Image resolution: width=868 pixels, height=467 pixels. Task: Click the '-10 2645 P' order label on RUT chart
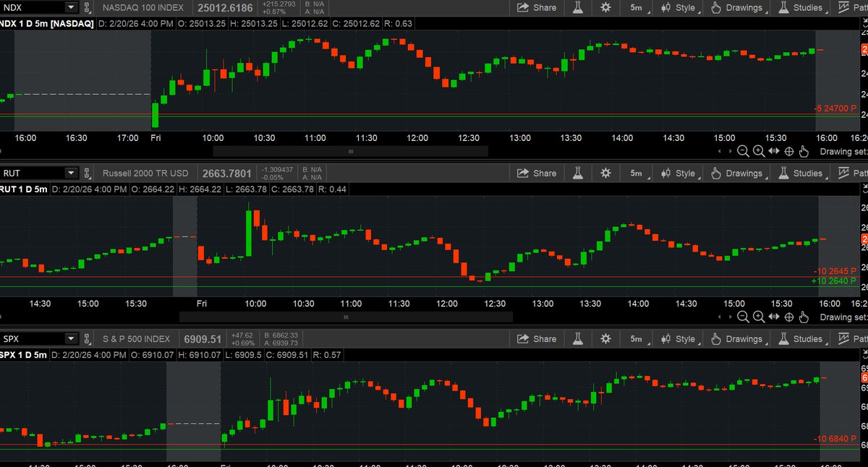pyautogui.click(x=834, y=271)
